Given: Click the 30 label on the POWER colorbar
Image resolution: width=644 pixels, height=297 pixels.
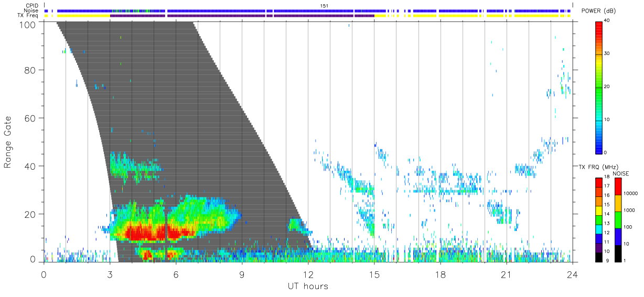Looking at the screenshot, I should point(607,53).
